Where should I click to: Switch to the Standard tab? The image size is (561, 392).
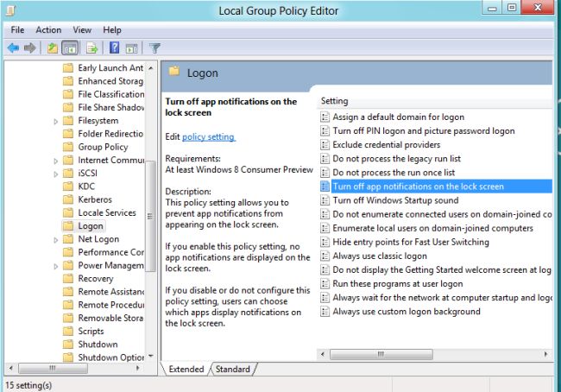click(x=232, y=369)
